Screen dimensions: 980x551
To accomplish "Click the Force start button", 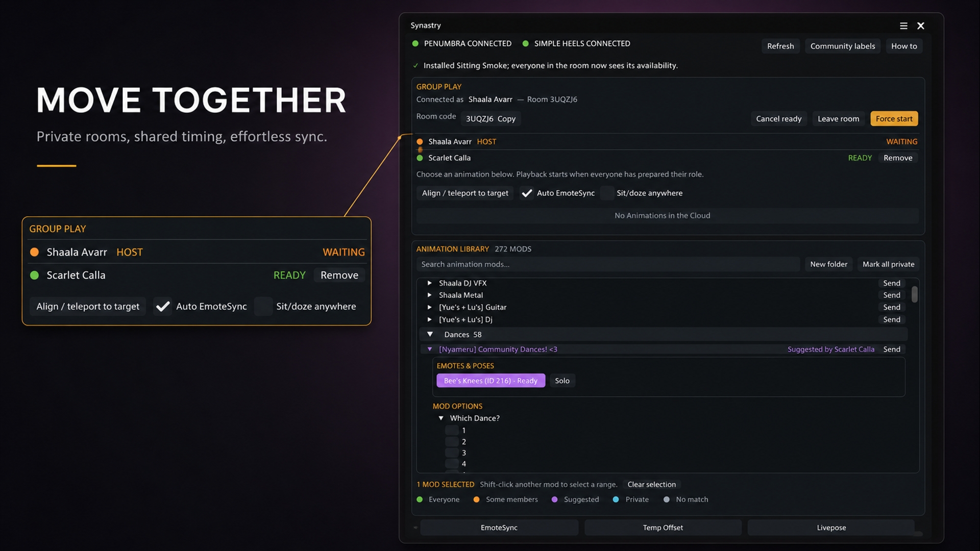I will click(894, 118).
